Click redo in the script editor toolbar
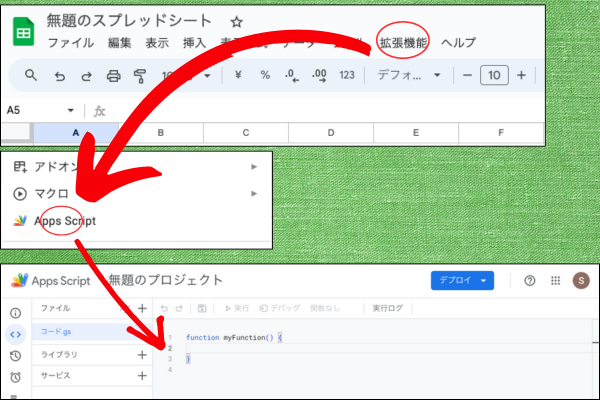Image resolution: width=600 pixels, height=400 pixels. (x=179, y=309)
